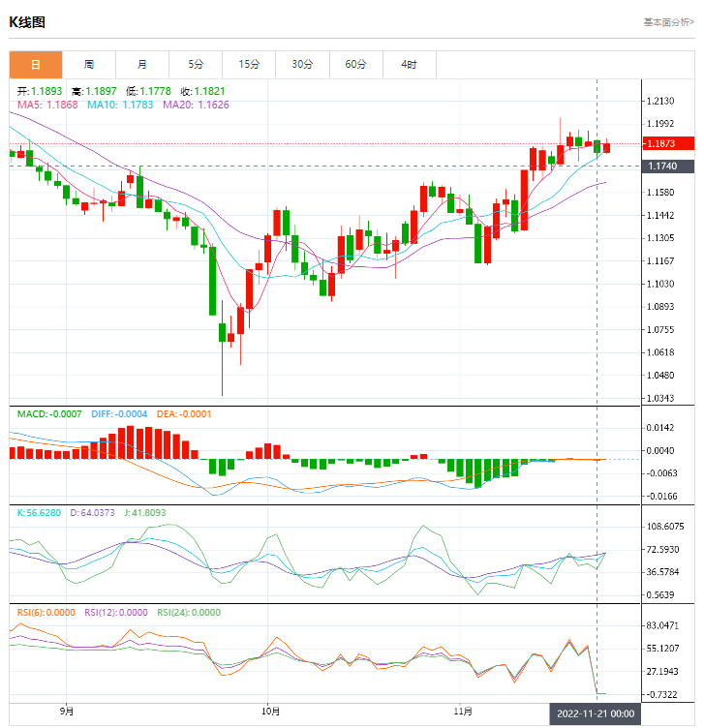
Task: Click the RSI(24):0.0000 label
Action: [x=189, y=613]
